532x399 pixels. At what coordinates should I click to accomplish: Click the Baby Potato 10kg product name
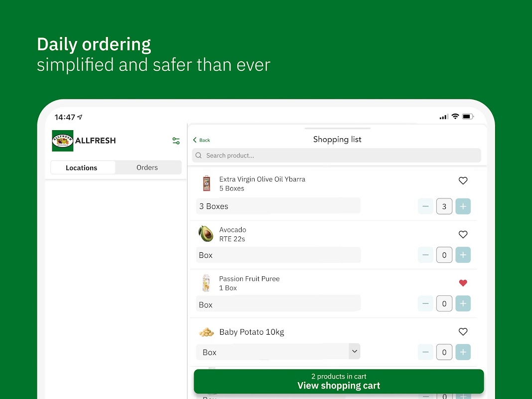point(252,332)
